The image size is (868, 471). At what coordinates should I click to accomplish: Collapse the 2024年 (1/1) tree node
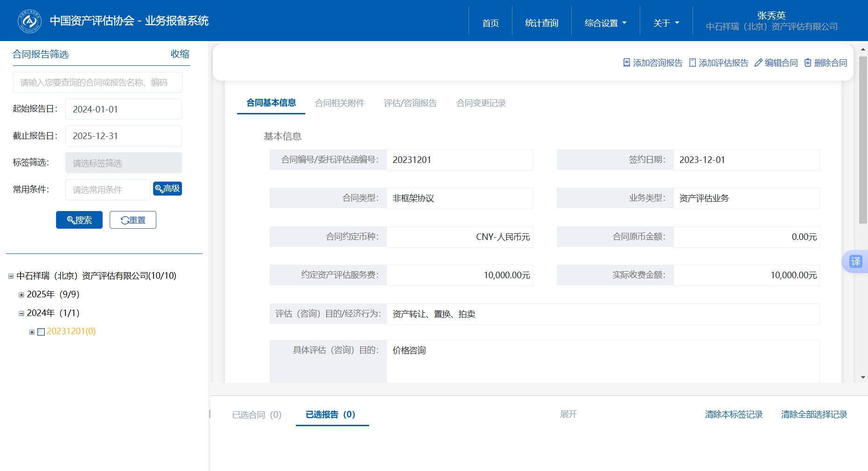[x=21, y=313]
